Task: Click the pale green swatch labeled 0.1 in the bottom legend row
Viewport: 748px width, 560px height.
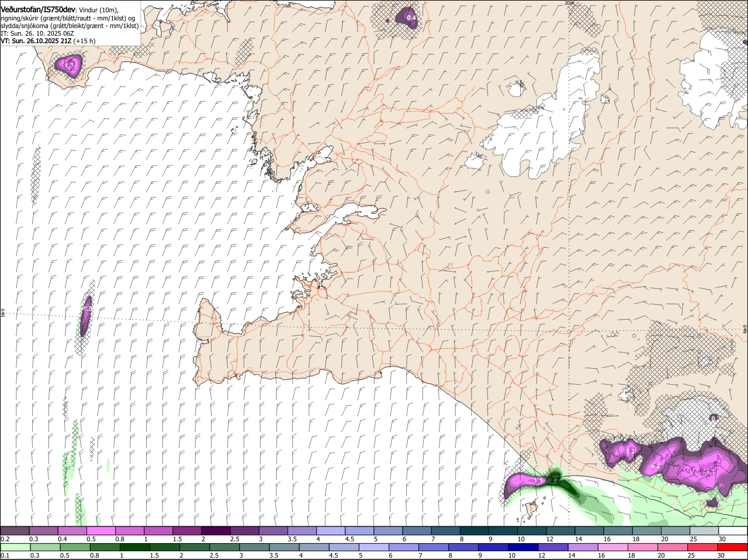Action: click(16, 547)
